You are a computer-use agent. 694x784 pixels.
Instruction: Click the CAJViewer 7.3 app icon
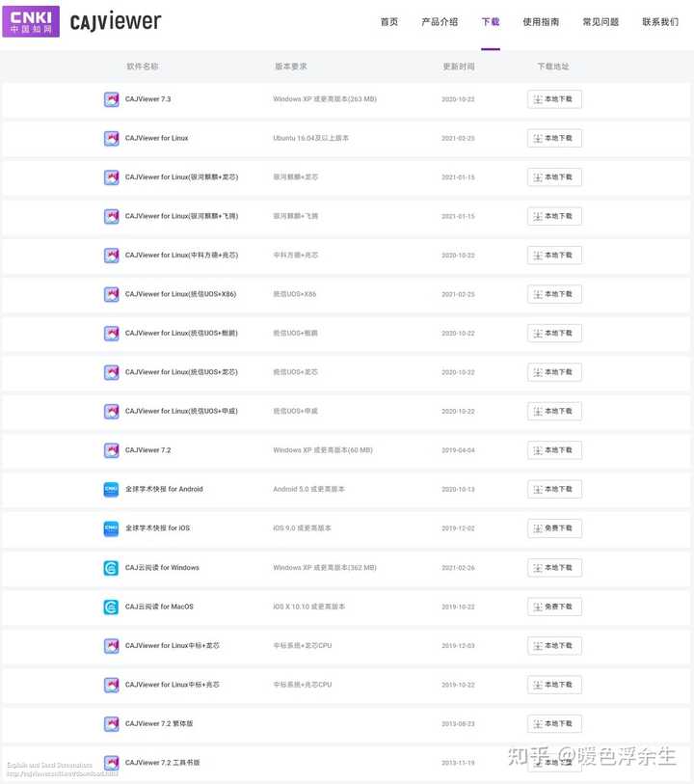pos(112,99)
